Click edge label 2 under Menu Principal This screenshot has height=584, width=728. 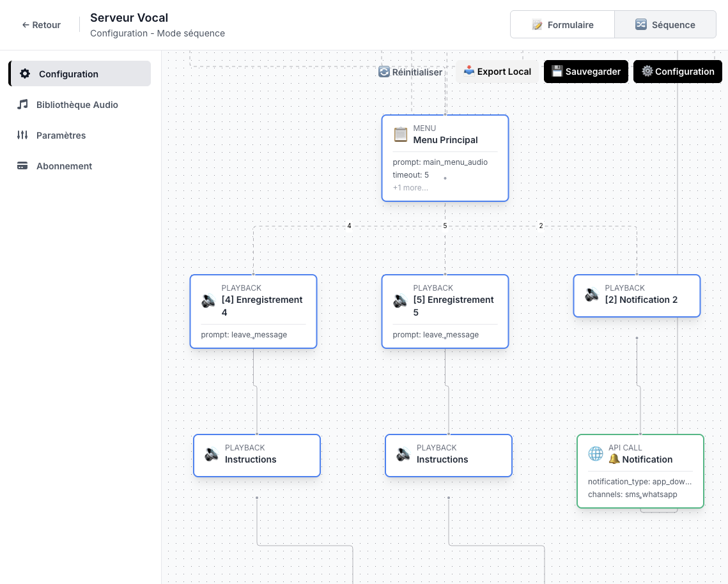click(x=541, y=226)
